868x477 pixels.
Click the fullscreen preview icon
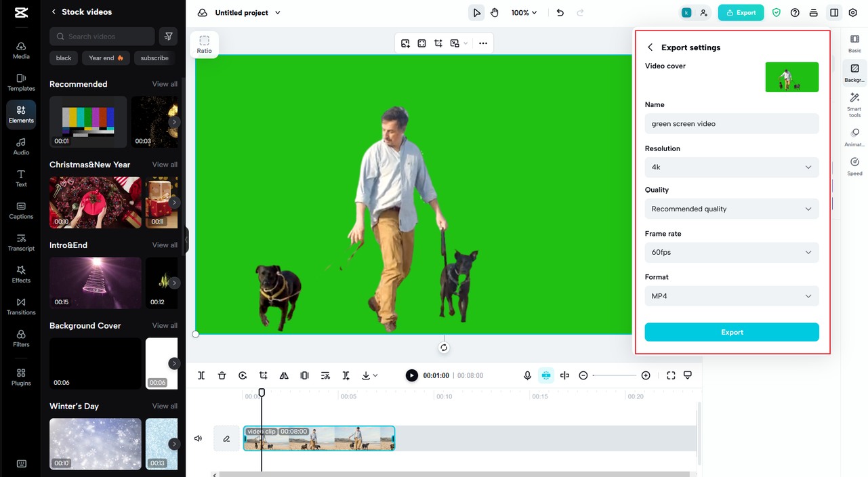click(x=671, y=375)
